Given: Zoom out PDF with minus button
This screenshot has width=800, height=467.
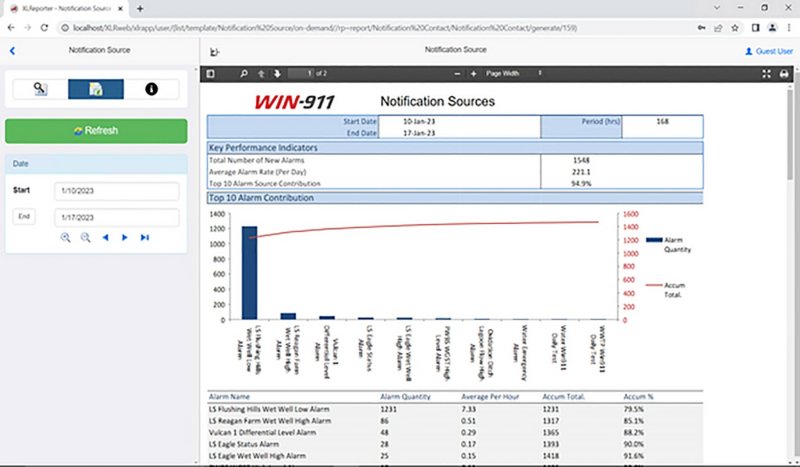Looking at the screenshot, I should point(457,73).
